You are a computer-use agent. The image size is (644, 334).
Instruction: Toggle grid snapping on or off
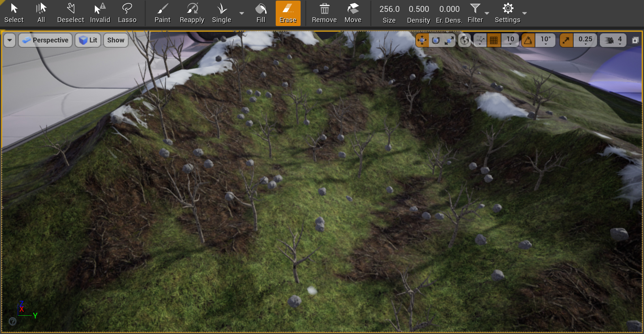(494, 40)
